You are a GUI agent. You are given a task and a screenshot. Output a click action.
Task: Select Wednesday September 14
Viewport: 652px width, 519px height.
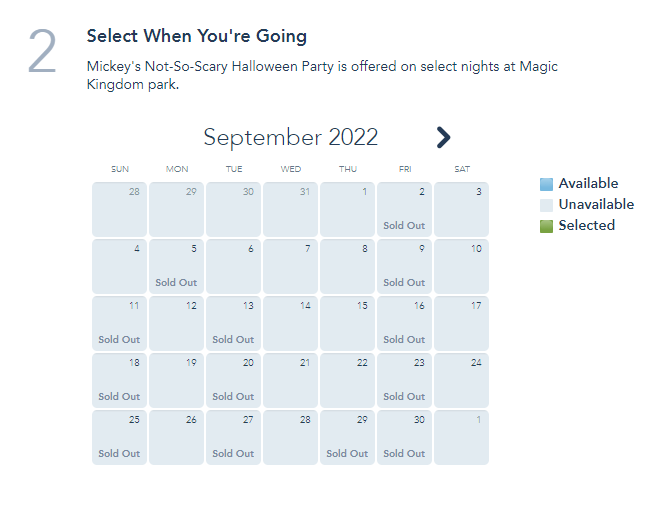(290, 323)
